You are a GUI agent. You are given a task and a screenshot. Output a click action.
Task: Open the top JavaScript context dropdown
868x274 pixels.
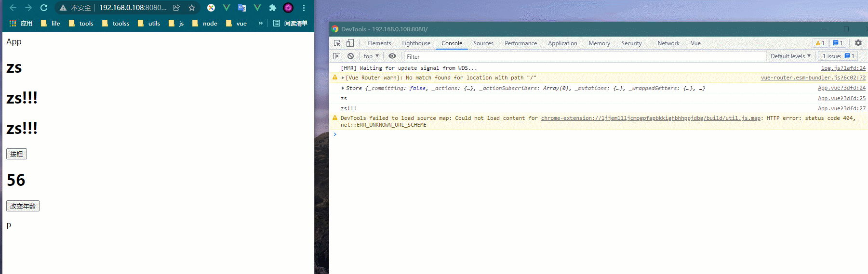(x=371, y=56)
